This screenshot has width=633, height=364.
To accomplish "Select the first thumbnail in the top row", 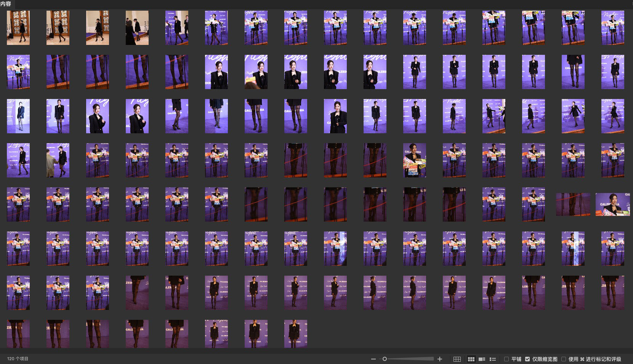I will [18, 28].
